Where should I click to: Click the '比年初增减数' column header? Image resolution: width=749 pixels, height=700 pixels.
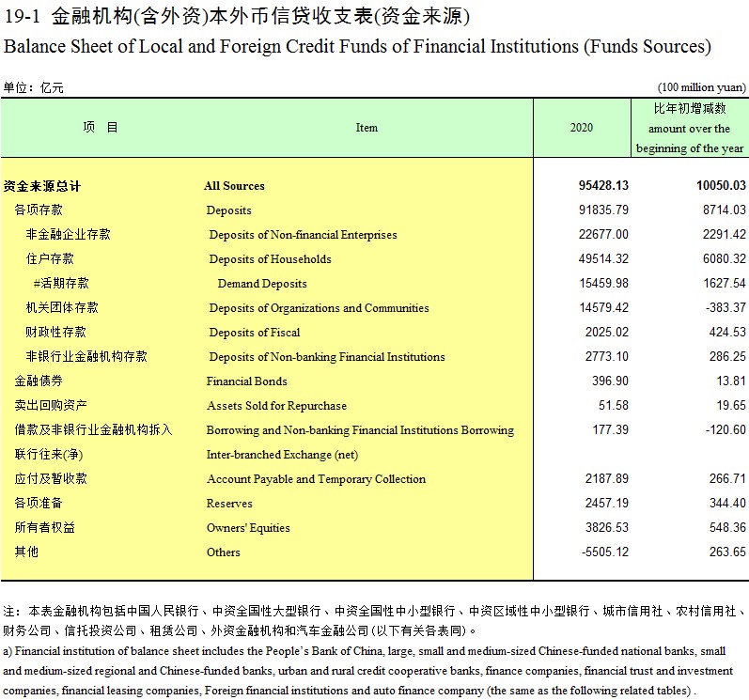[690, 108]
